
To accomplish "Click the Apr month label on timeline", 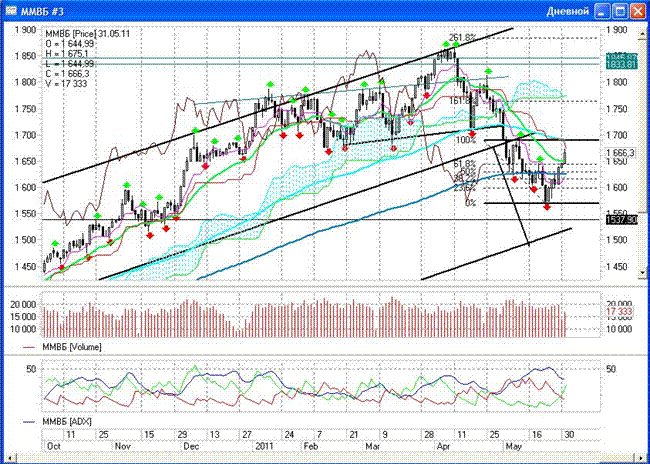I will pos(444,446).
